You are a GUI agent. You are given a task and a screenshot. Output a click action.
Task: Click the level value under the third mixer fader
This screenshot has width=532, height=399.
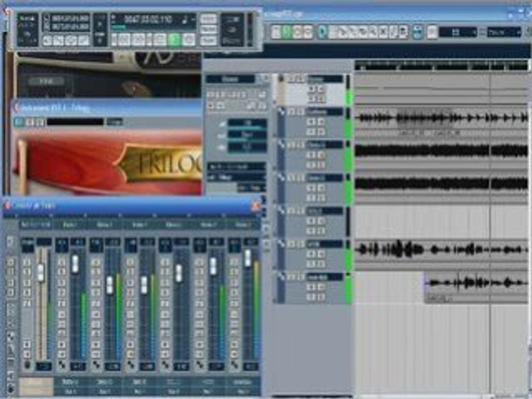click(x=112, y=366)
